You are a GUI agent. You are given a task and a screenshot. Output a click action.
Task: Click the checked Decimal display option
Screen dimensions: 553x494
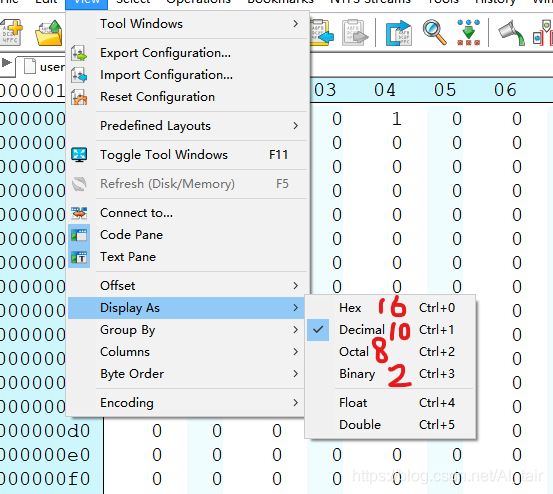click(391, 330)
